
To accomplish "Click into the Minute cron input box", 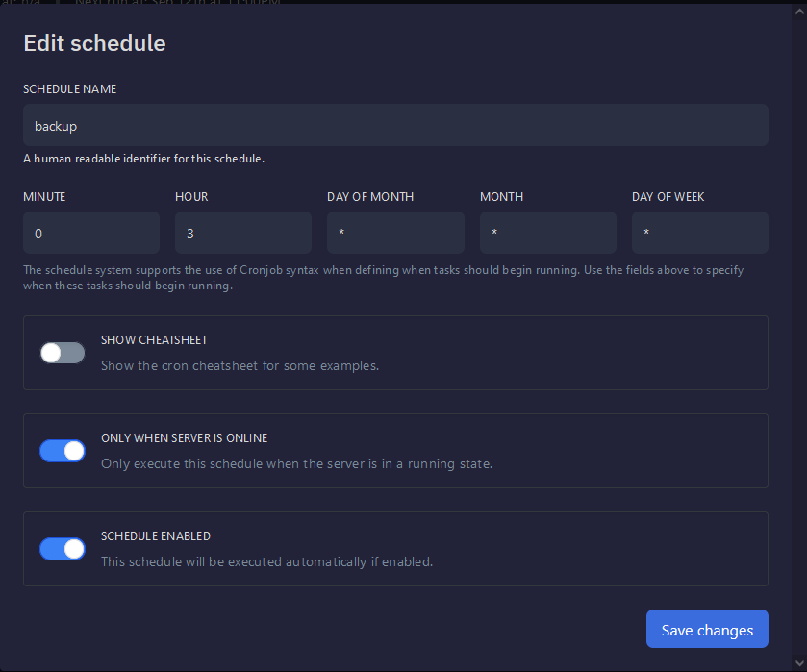I will pyautogui.click(x=91, y=234).
